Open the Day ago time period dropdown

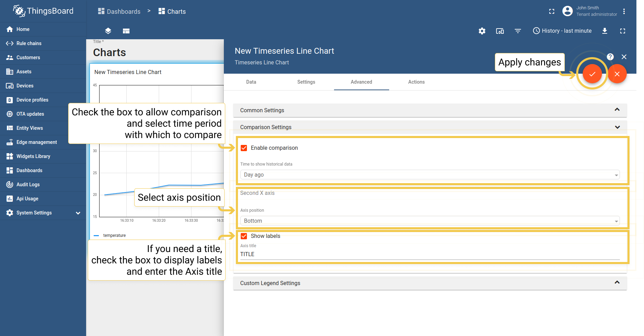click(429, 175)
